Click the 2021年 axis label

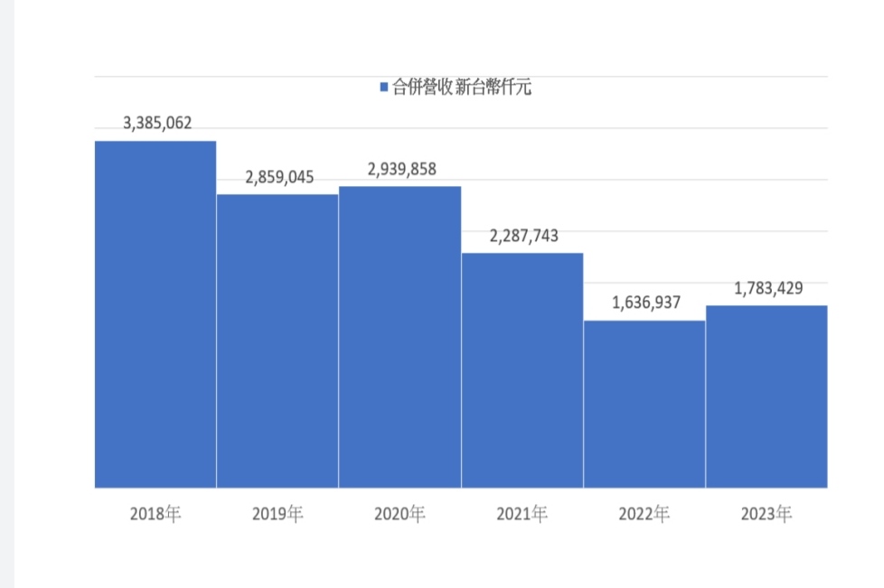coord(522,514)
